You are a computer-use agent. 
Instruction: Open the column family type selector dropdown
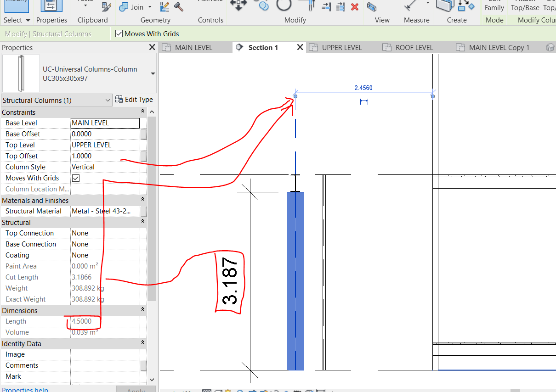coord(153,74)
